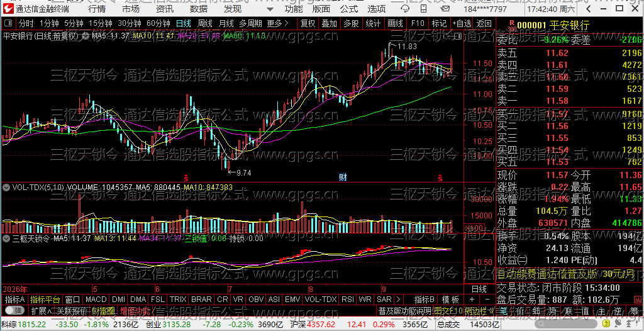The width and height of the screenshot is (644, 331).
Task: Switch to the 指标B tab
Action: pyautogui.click(x=425, y=300)
